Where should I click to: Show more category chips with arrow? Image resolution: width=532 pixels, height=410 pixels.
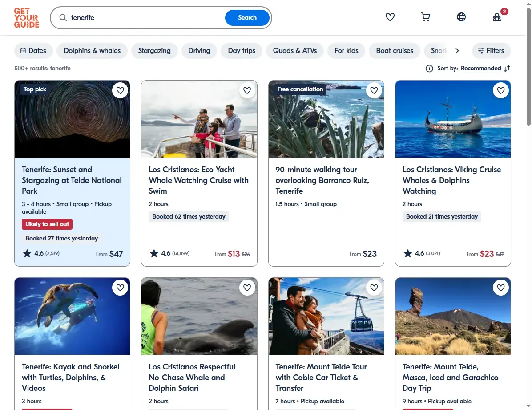[x=457, y=51]
